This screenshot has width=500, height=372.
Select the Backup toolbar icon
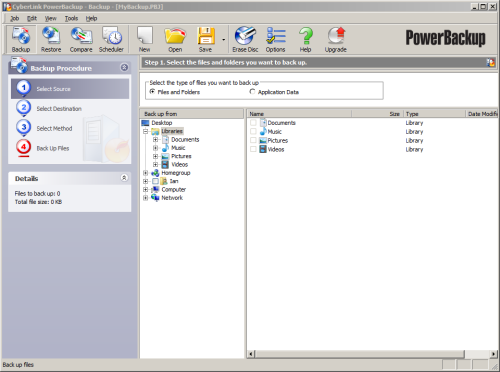pos(21,39)
